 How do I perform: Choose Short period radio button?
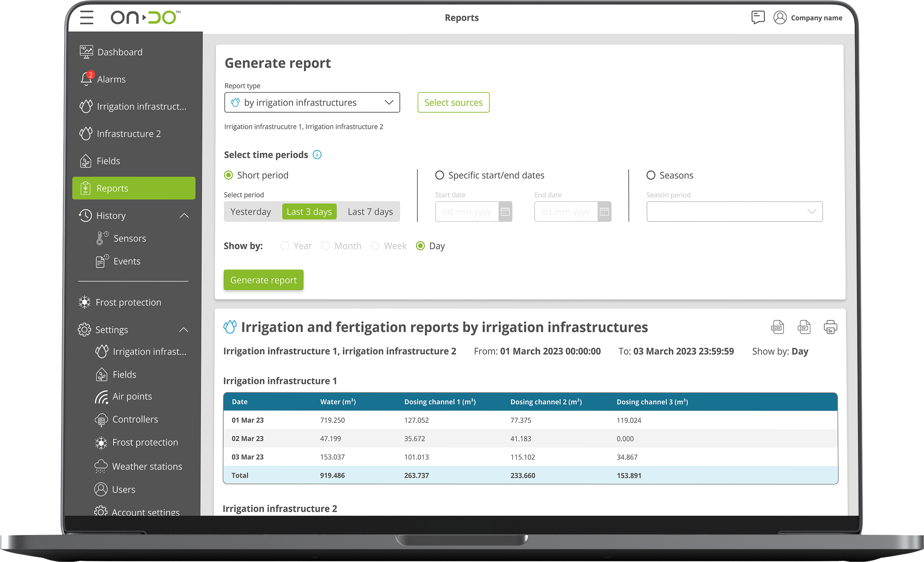(x=228, y=175)
